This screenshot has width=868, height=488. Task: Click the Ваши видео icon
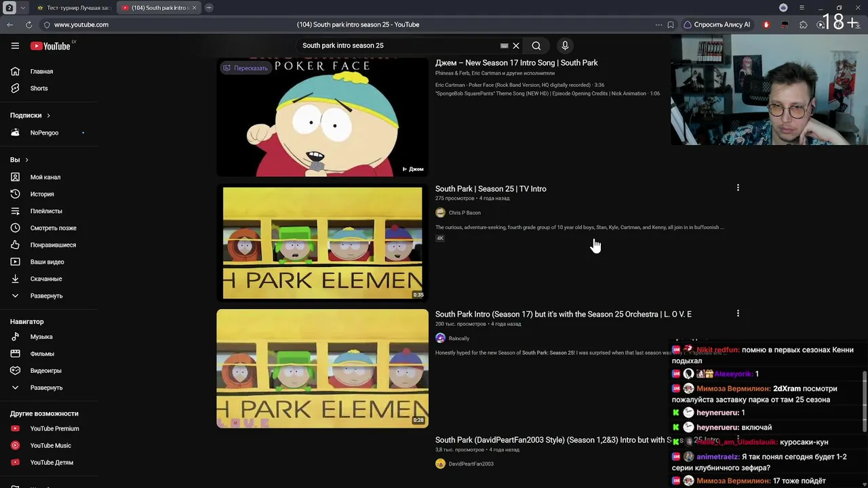tap(15, 262)
